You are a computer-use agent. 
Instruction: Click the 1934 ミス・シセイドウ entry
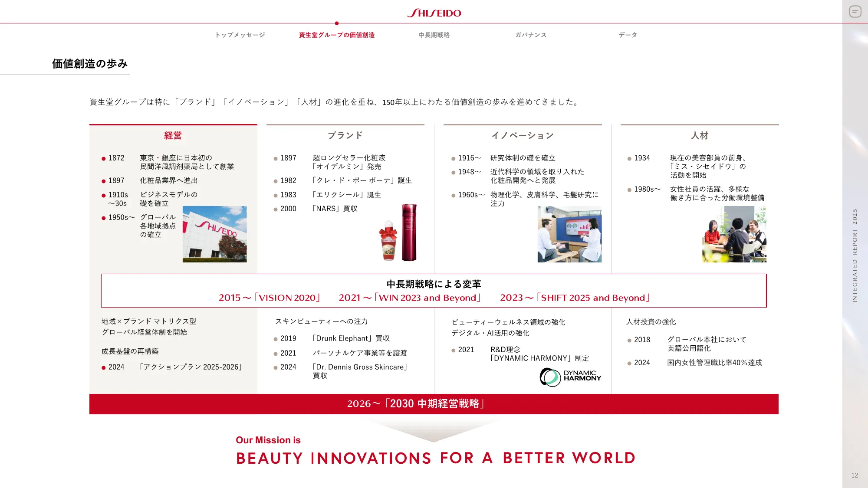687,167
